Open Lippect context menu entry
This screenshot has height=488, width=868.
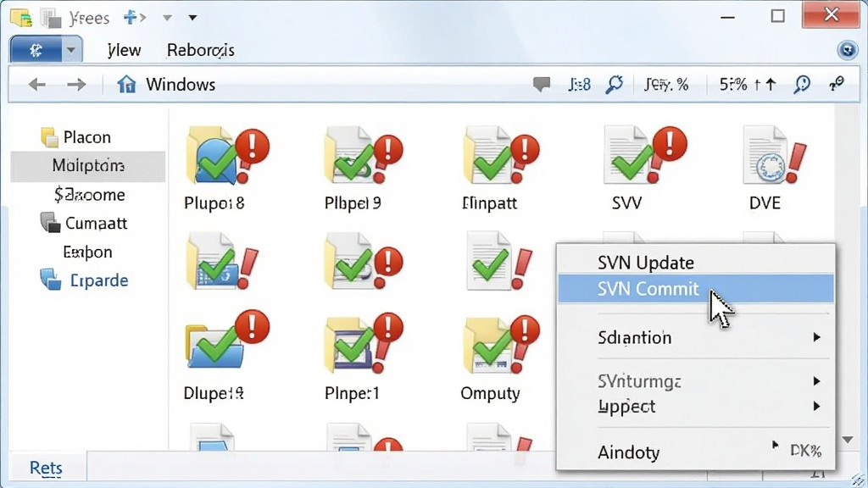click(x=696, y=406)
